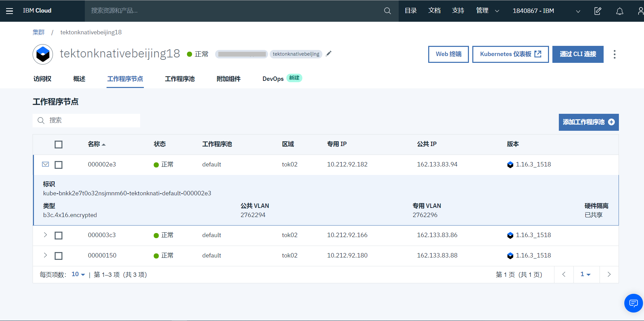Open the hamburger navigation menu
The height and width of the screenshot is (321, 644).
click(10, 11)
